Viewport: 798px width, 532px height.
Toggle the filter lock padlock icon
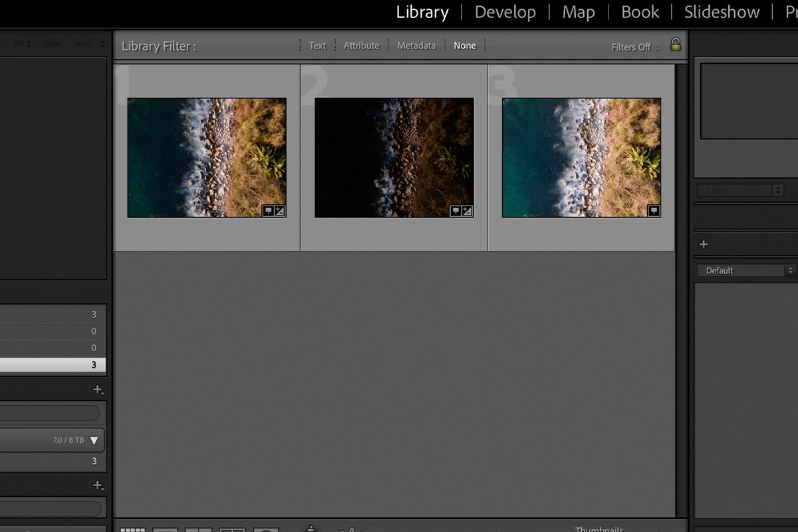pos(676,45)
